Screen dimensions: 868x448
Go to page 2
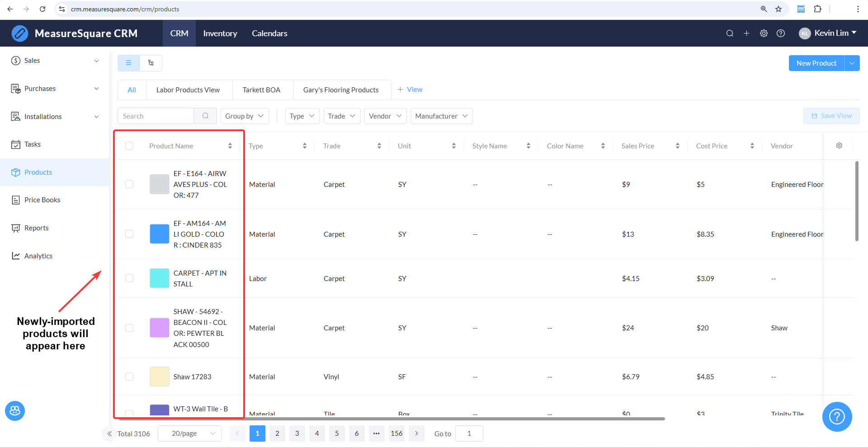(x=277, y=434)
